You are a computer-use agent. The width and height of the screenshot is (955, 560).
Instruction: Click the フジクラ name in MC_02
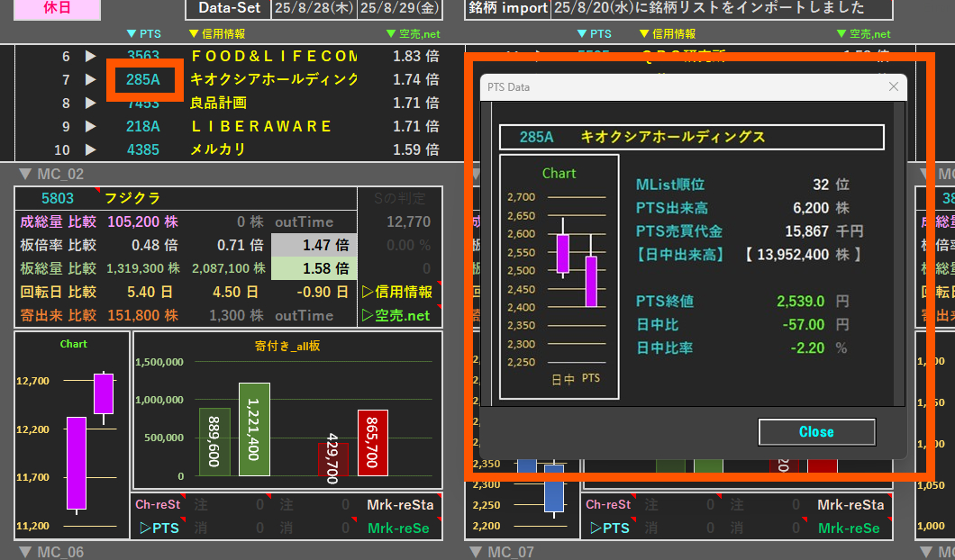click(132, 198)
